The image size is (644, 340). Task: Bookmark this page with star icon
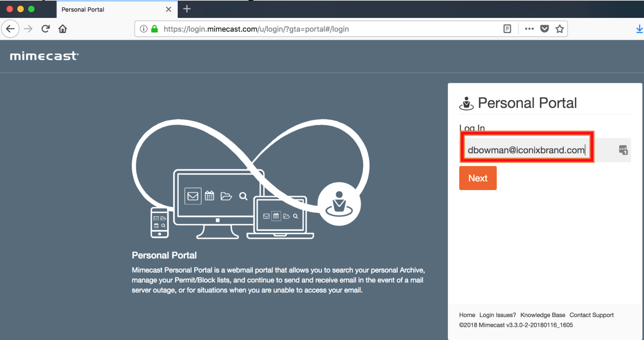(x=559, y=29)
